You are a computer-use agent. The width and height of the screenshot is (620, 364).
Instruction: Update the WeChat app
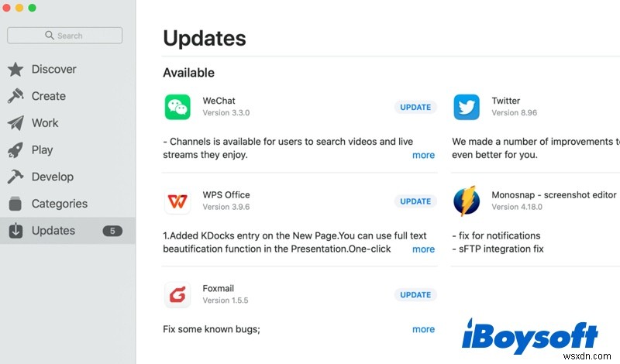[x=415, y=107]
